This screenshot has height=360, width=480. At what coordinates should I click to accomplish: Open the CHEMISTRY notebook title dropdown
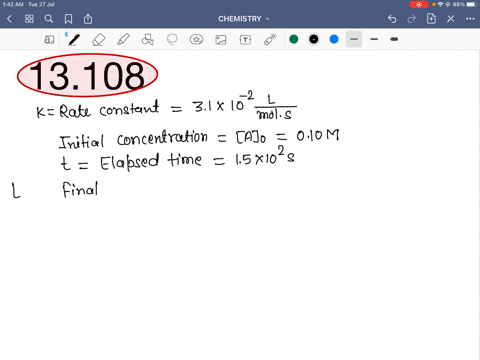[x=244, y=19]
